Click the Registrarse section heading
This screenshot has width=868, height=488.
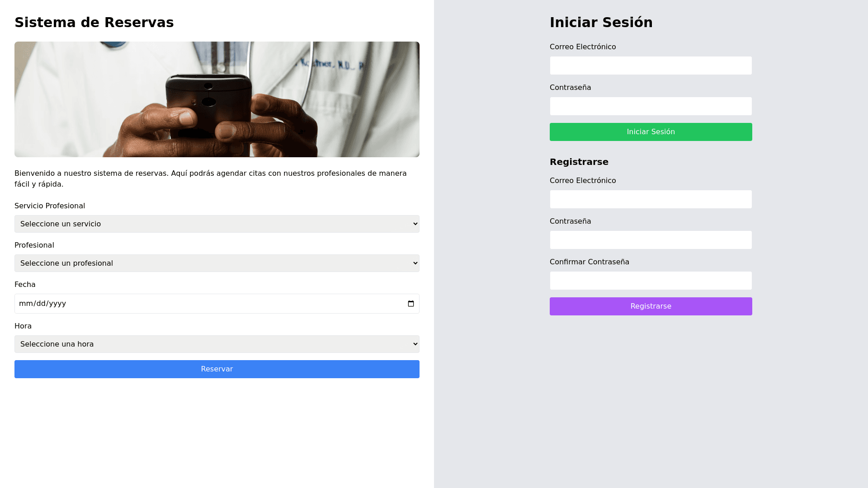pyautogui.click(x=579, y=162)
